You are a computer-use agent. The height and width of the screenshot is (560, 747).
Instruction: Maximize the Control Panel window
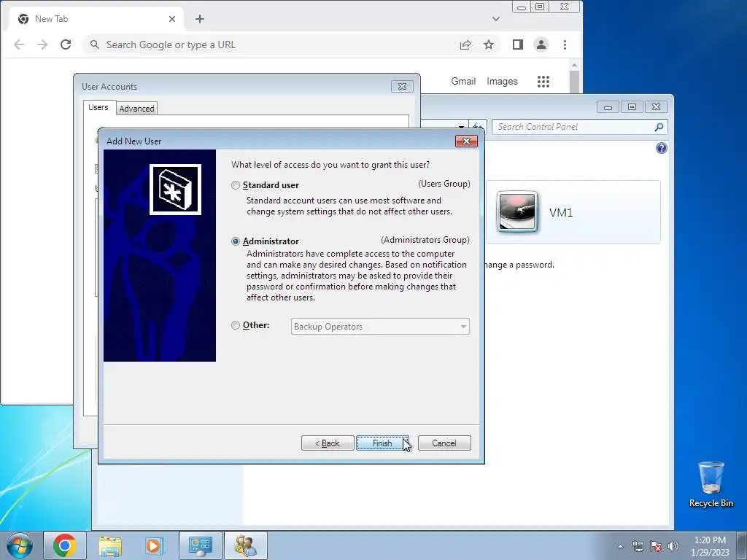632,107
